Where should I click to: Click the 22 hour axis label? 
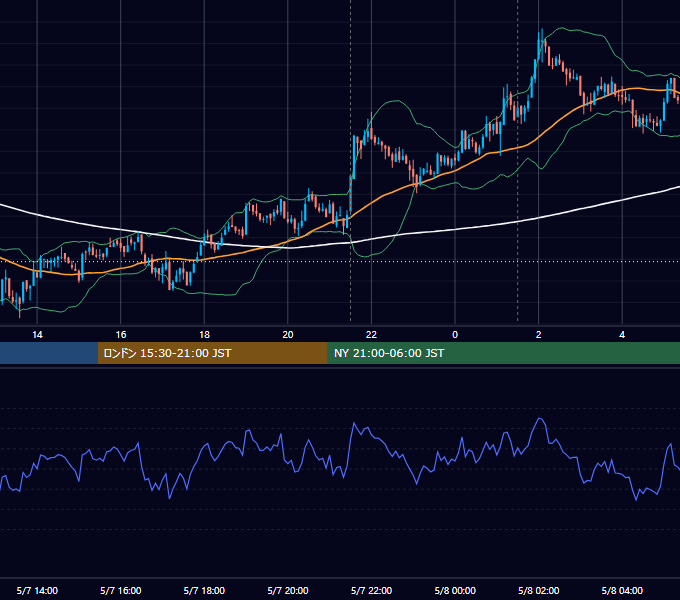[371, 335]
